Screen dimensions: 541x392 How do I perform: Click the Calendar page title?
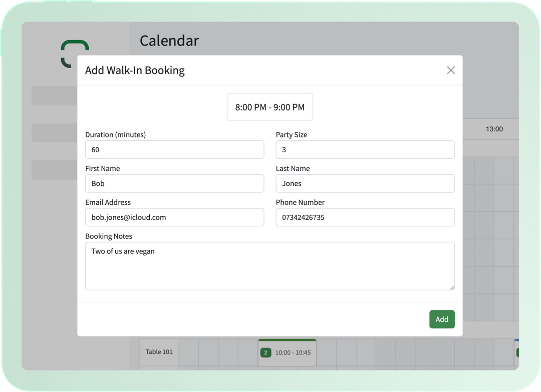[169, 41]
